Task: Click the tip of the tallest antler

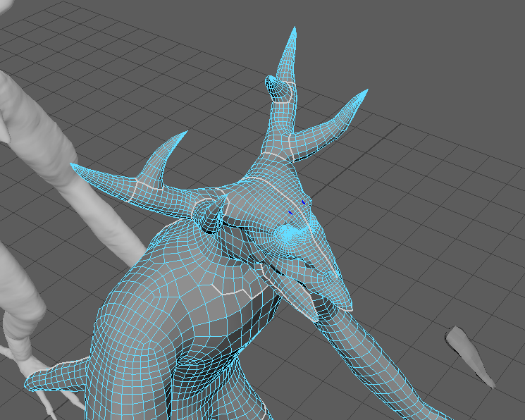Action: [294, 32]
